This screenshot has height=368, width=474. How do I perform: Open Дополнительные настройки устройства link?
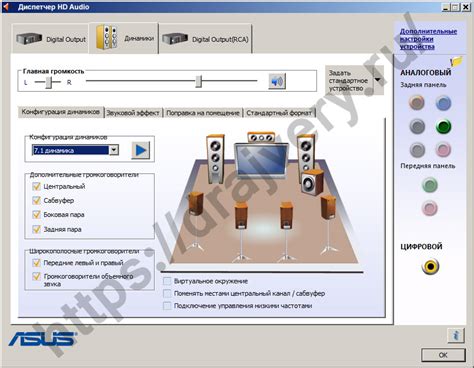point(428,39)
